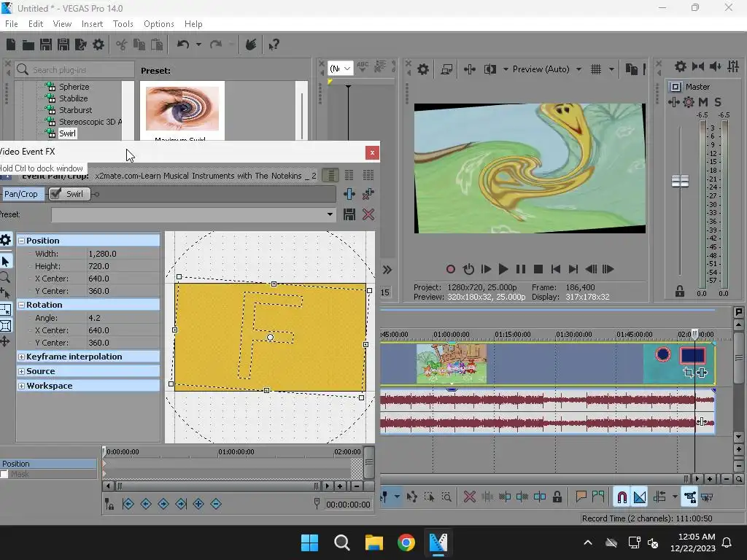Click the Event Pan/Crop icon on the video clip
The height and width of the screenshot is (560, 747).
coord(688,373)
